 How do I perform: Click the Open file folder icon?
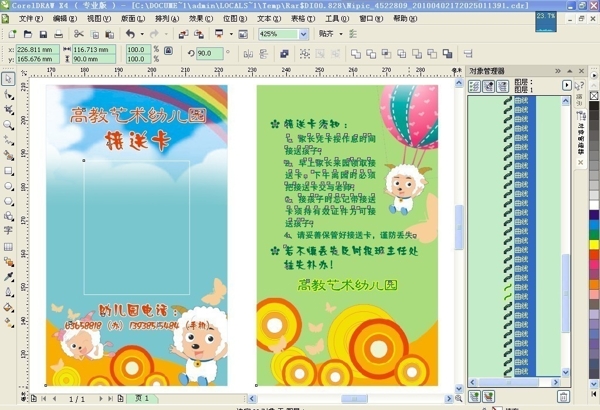[28, 34]
